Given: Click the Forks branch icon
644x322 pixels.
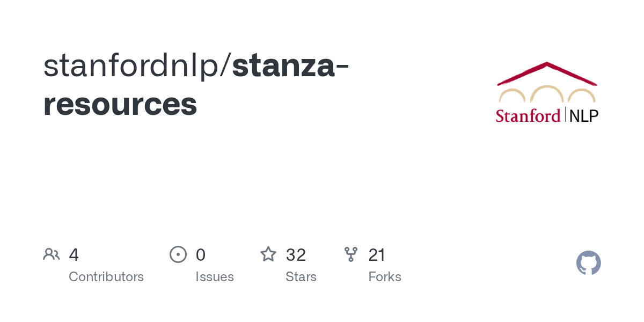Looking at the screenshot, I should pyautogui.click(x=351, y=254).
